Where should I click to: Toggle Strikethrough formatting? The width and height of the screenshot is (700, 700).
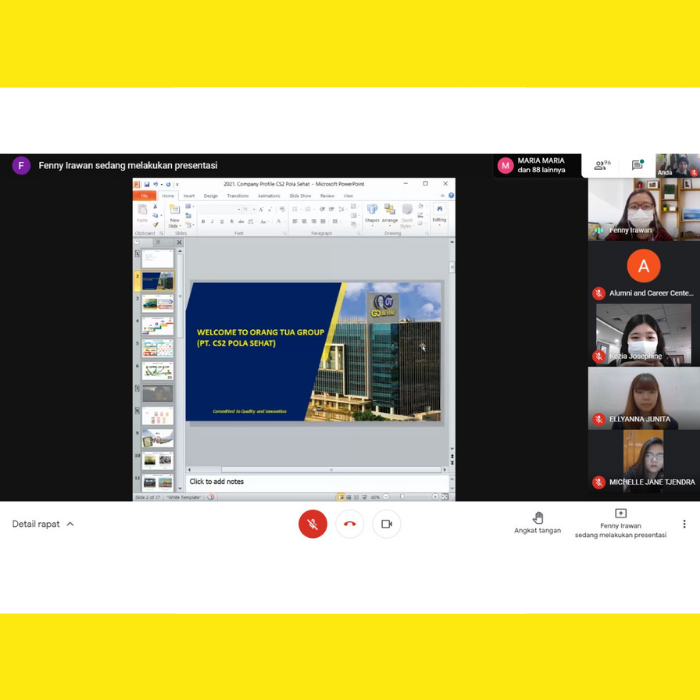241,221
